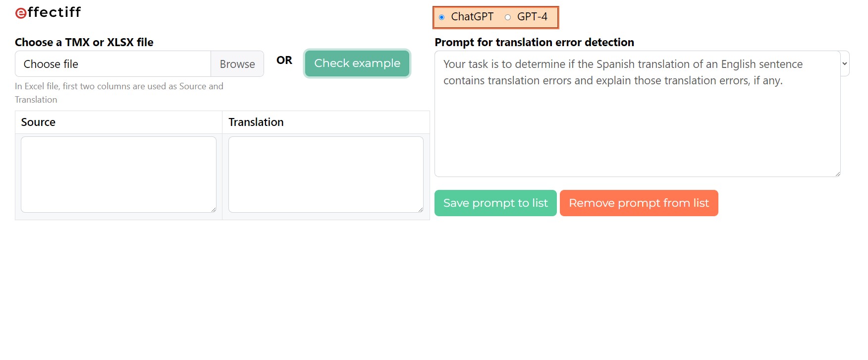The height and width of the screenshot is (360, 868).
Task: Open the saved prompts dropdown arrow
Action: (x=845, y=64)
